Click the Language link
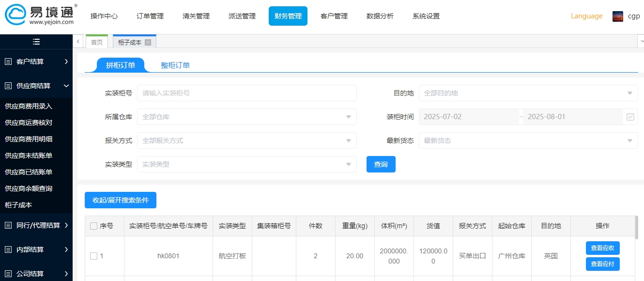This screenshot has width=644, height=281. (586, 16)
